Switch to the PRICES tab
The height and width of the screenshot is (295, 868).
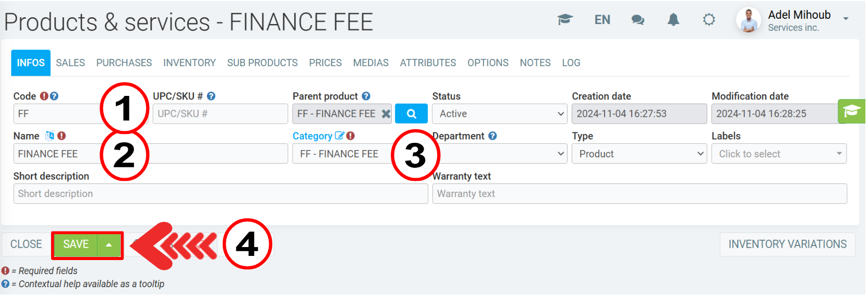click(x=325, y=63)
